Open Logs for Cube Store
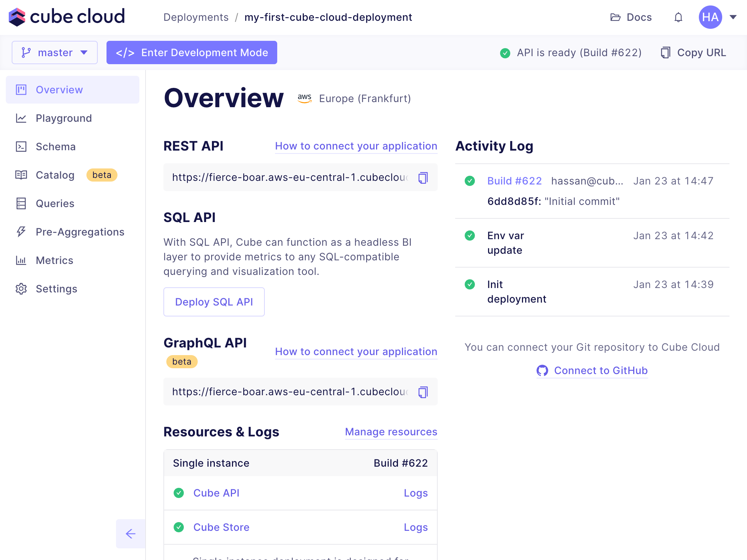Screen dimensions: 747x560 pyautogui.click(x=416, y=527)
